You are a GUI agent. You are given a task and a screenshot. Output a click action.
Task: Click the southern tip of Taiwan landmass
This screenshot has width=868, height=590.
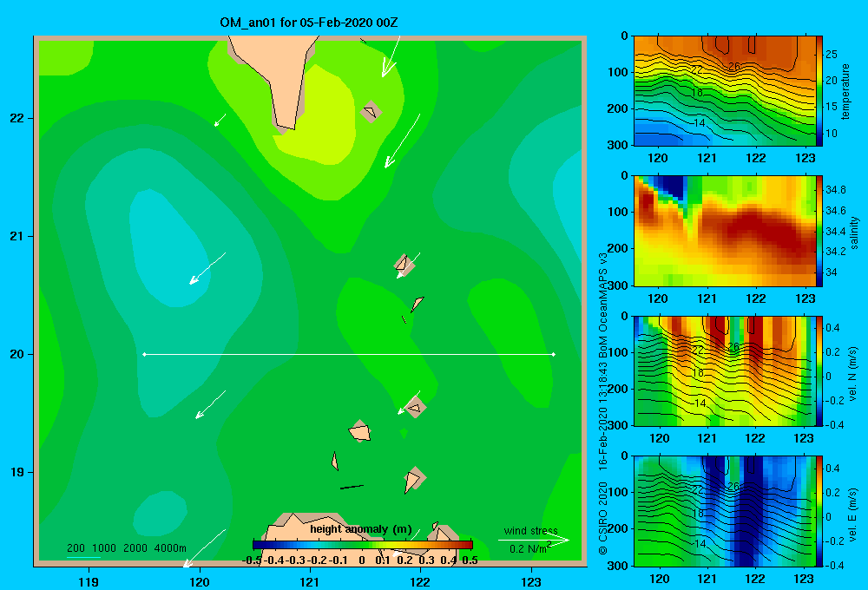tap(285, 128)
